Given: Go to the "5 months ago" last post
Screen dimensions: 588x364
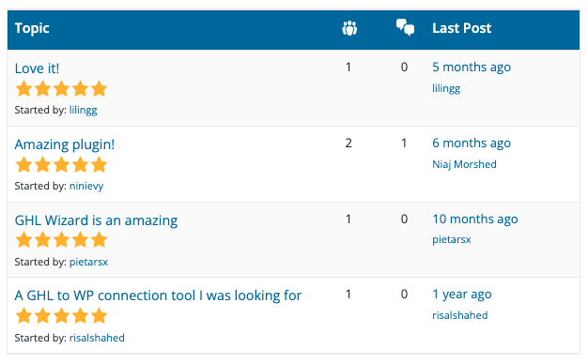Looking at the screenshot, I should pos(472,67).
